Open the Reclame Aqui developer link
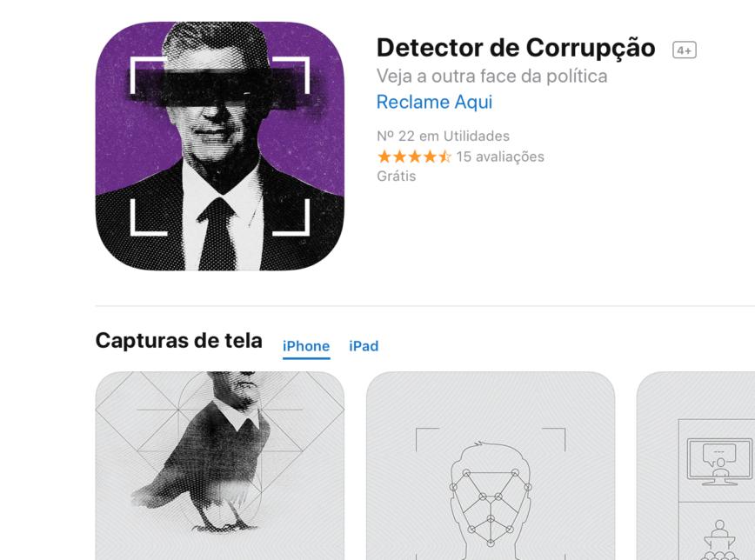This screenshot has height=560, width=755. pos(434,102)
